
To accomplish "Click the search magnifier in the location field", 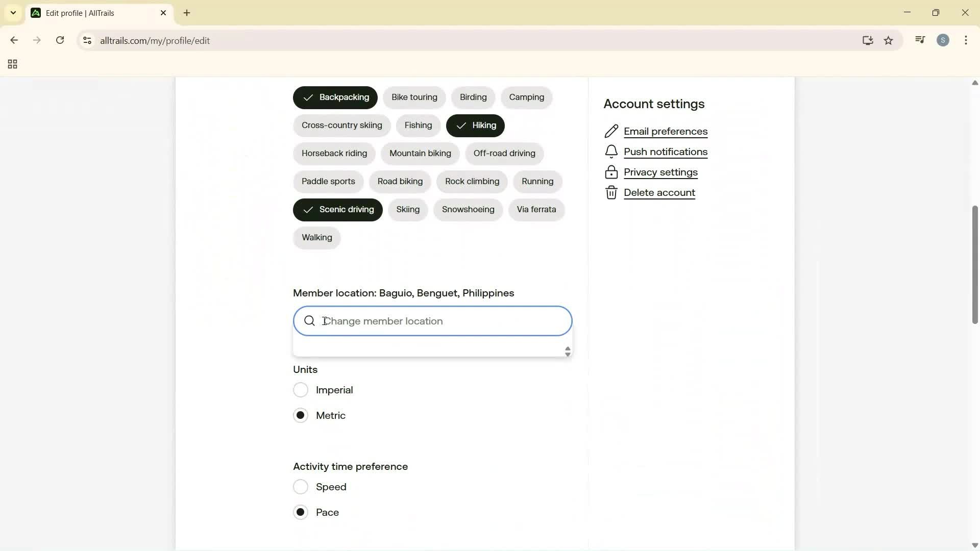I will 310,321.
